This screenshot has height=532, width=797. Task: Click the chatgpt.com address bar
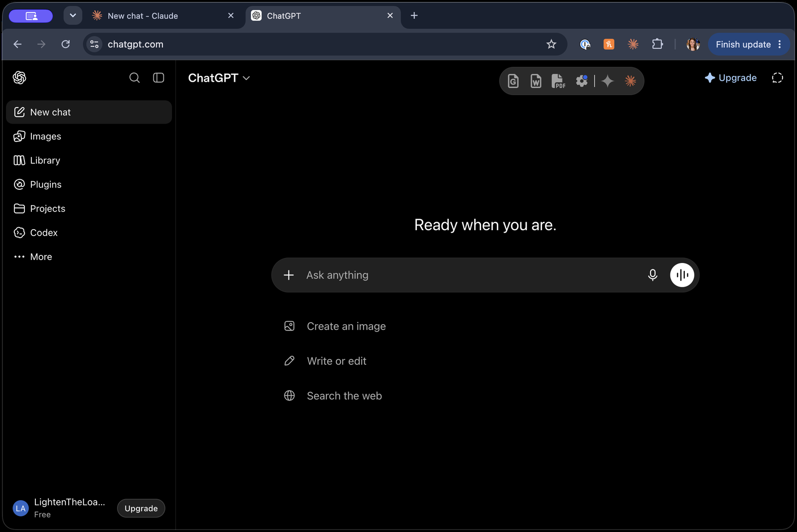(x=324, y=44)
